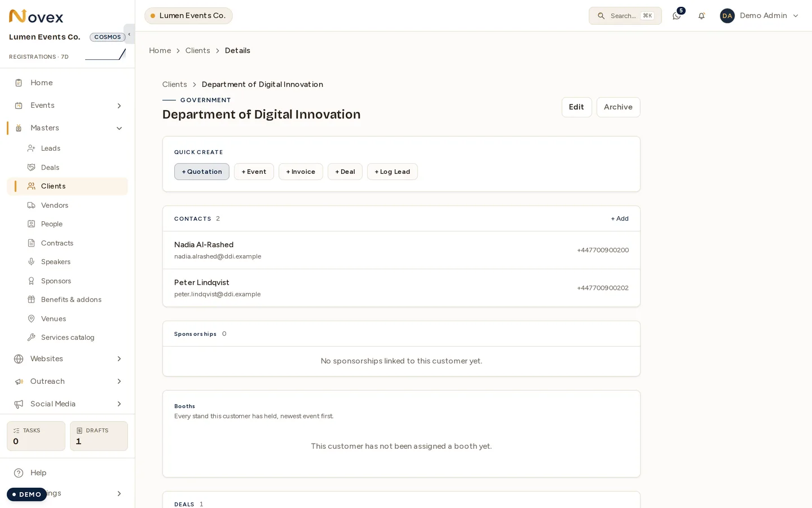Image resolution: width=812 pixels, height=508 pixels.
Task: Click the + Invoice quick create button
Action: [x=301, y=172]
